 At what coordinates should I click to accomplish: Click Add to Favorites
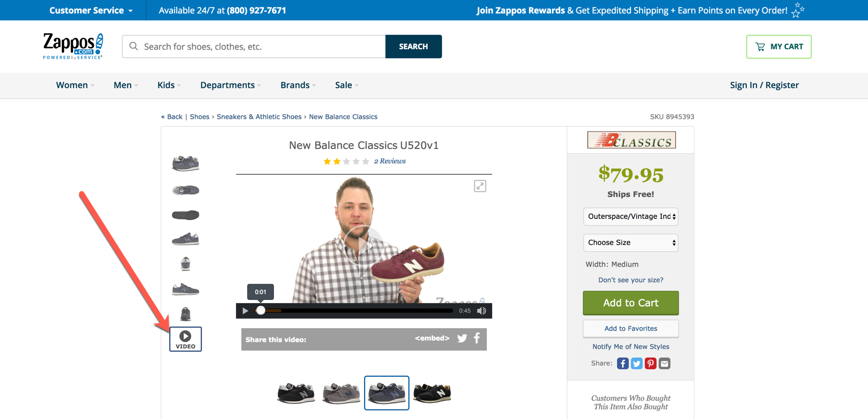(630, 329)
